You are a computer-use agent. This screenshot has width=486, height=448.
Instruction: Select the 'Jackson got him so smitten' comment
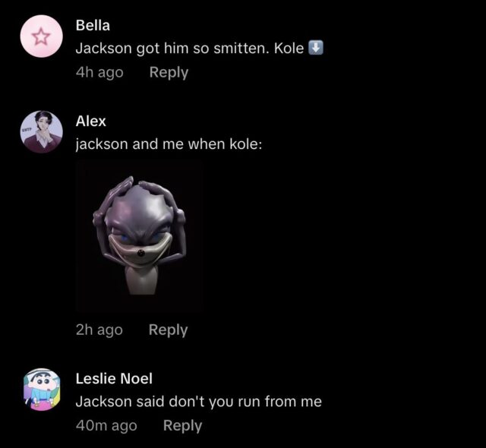click(x=200, y=49)
